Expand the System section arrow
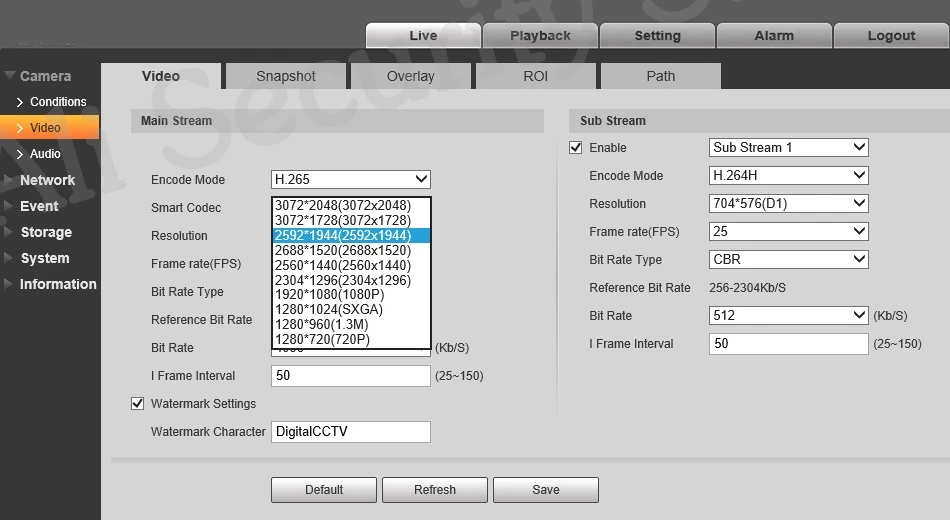The height and width of the screenshot is (520, 950). click(8, 258)
